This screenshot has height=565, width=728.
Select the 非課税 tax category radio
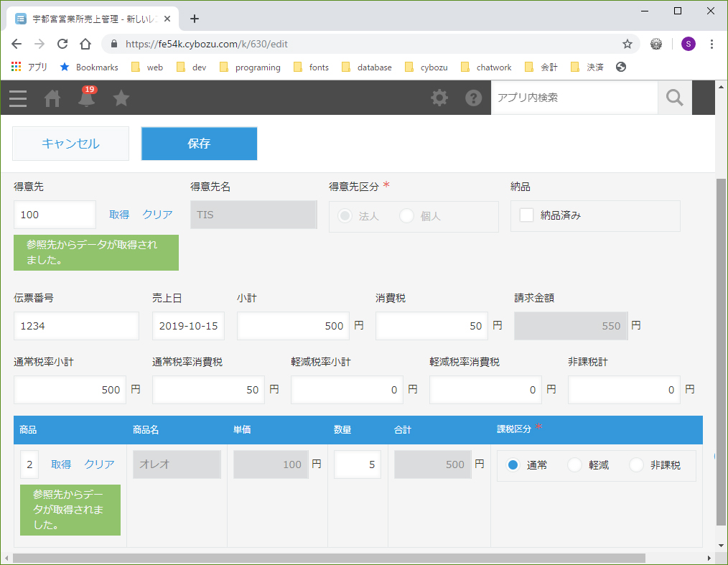pyautogui.click(x=636, y=465)
